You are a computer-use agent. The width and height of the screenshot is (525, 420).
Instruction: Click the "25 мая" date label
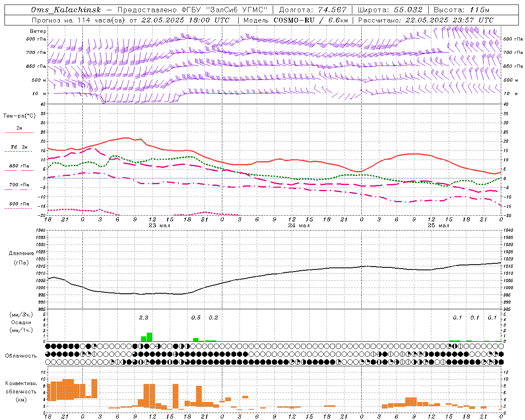[438, 226]
